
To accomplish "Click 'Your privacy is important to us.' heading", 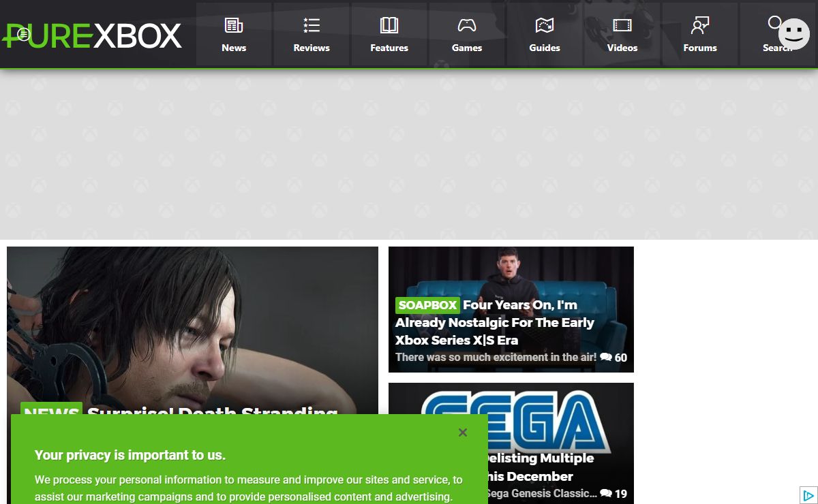I will click(130, 455).
